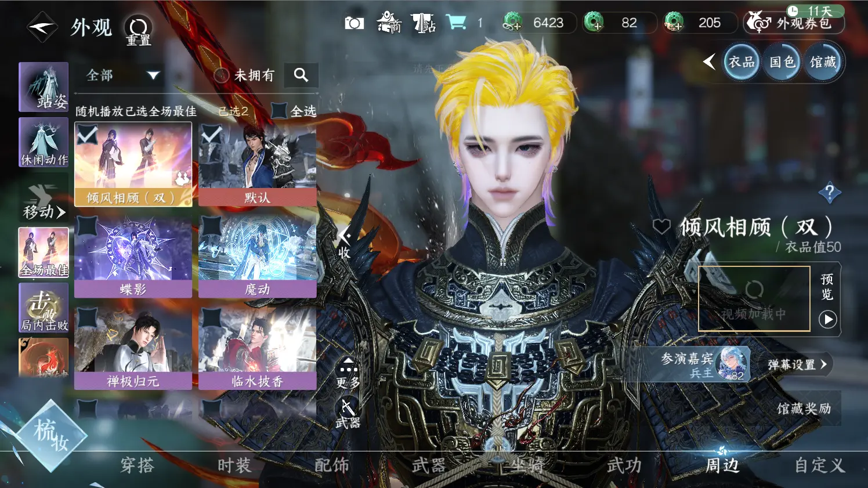Image resolution: width=868 pixels, height=488 pixels.
Task: Switch to the 坐骑 bottom tab
Action: pos(527,465)
